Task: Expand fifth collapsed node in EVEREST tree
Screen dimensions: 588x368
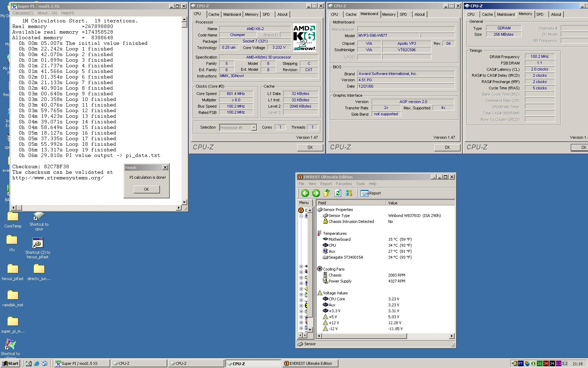Action: point(301,289)
